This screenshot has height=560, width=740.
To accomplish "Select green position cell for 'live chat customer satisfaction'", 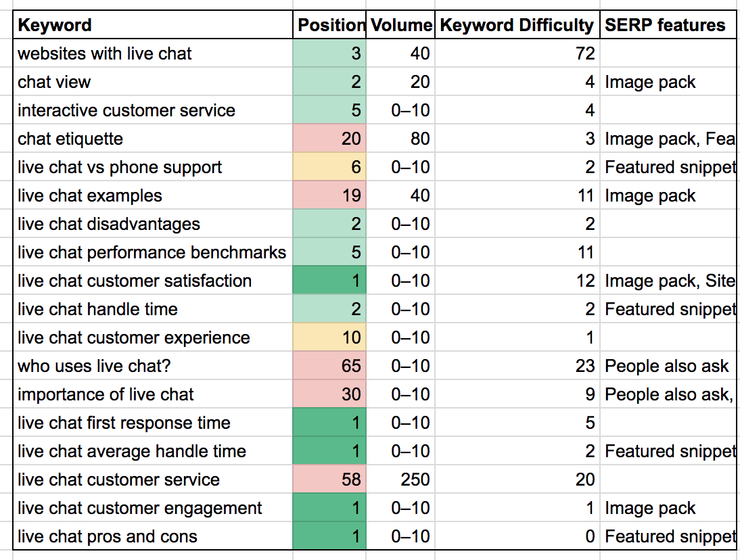I will (x=330, y=281).
